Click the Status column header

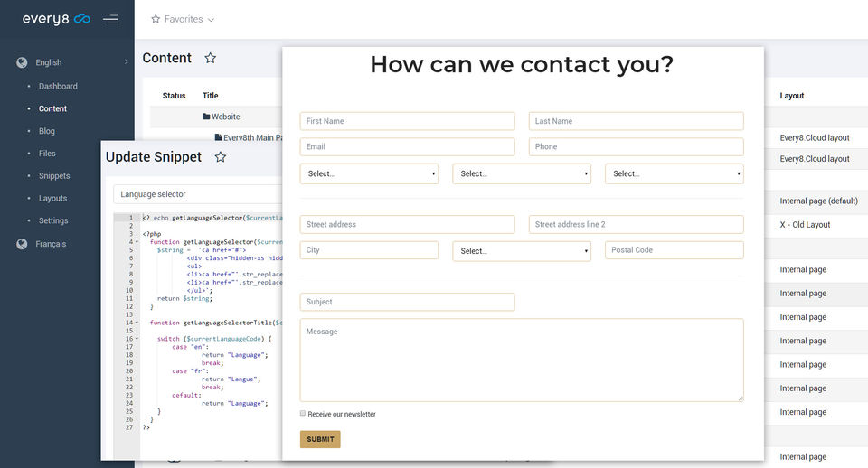click(174, 96)
